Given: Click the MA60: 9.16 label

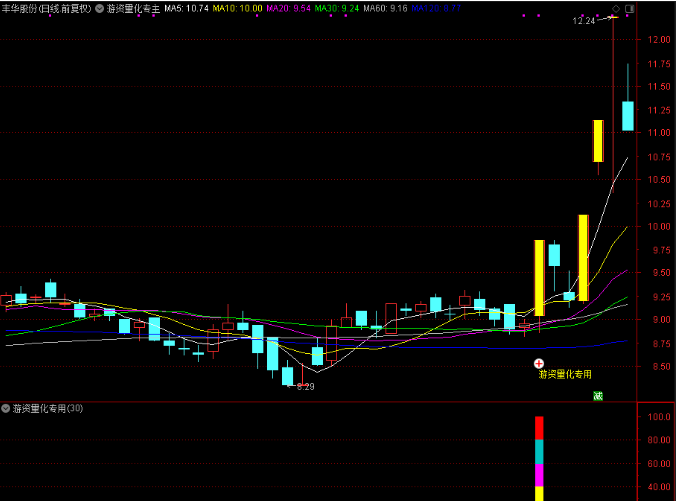Looking at the screenshot, I should 385,8.
